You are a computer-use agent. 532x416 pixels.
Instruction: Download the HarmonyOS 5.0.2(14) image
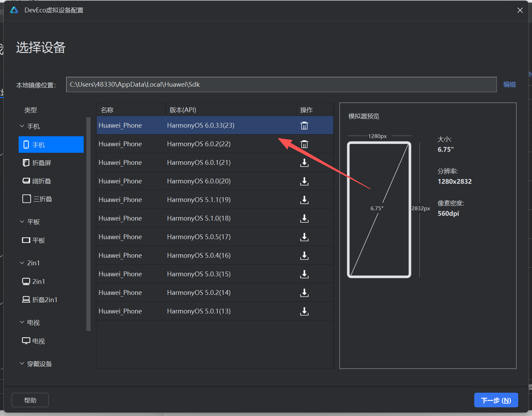point(304,293)
